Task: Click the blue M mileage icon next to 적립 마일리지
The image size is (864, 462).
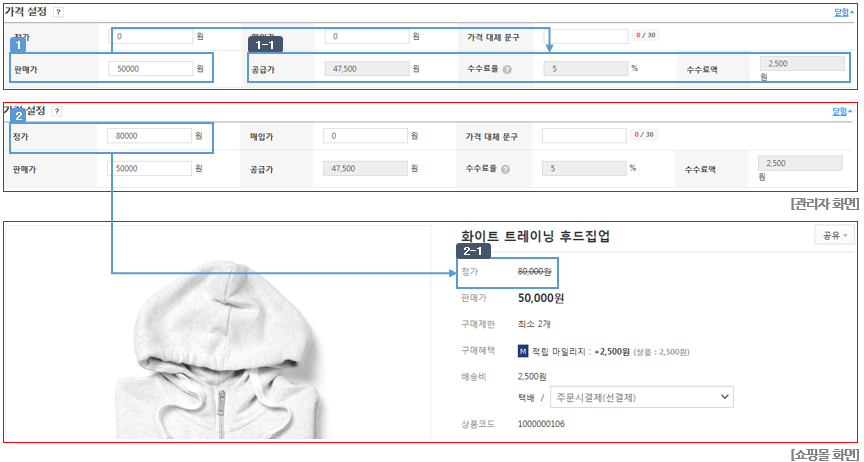Action: 523,351
